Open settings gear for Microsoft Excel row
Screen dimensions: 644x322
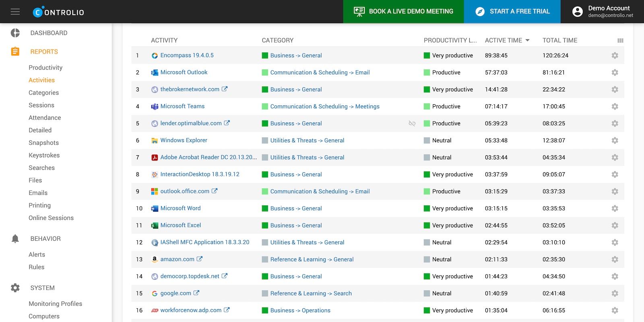tap(615, 225)
